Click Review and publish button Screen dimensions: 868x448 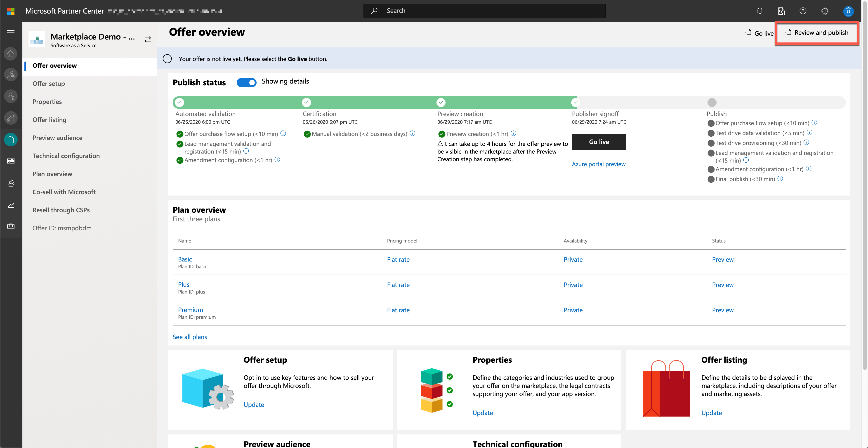pyautogui.click(x=817, y=33)
